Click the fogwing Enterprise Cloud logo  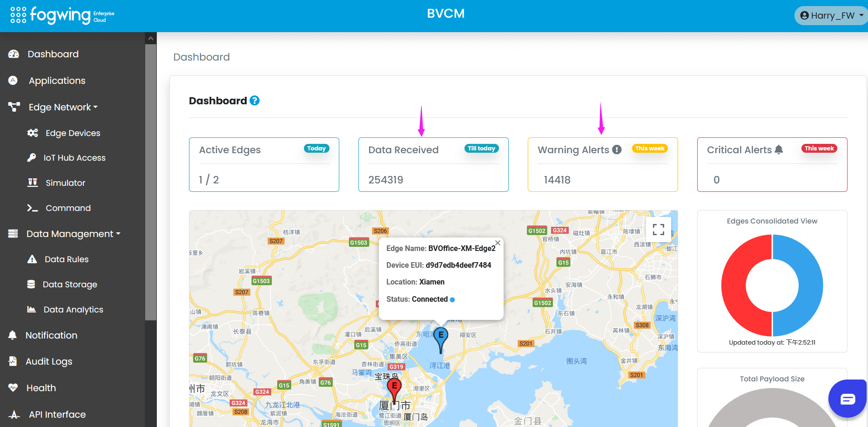pos(72,15)
